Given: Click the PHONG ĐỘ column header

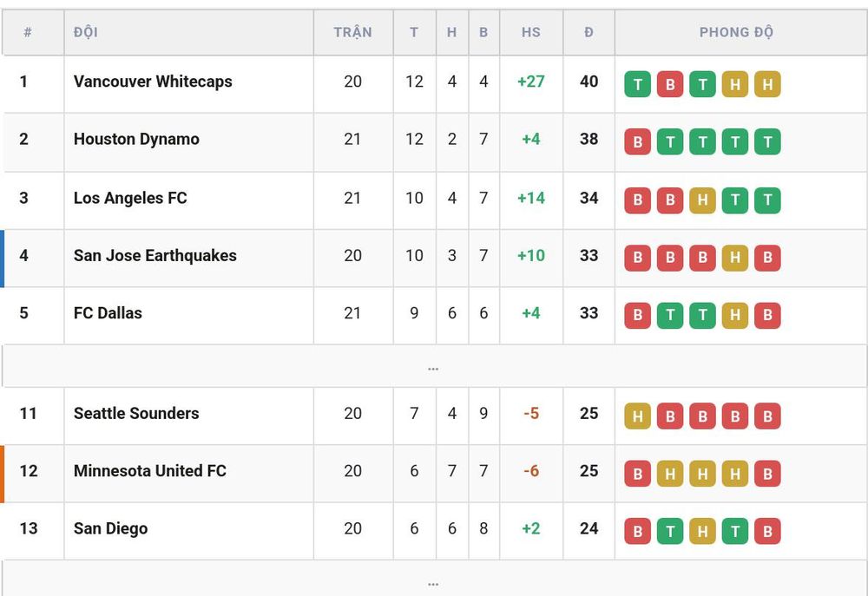Looking at the screenshot, I should point(736,32).
